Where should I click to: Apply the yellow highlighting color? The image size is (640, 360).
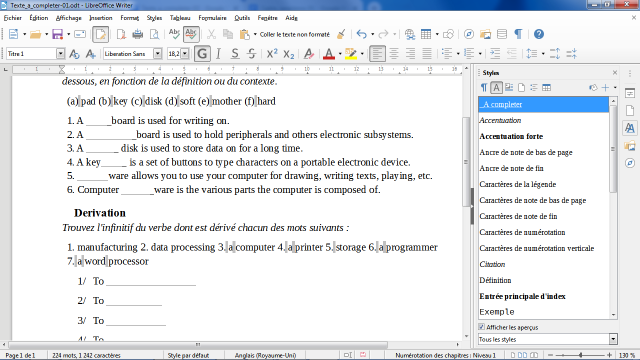coord(351,53)
